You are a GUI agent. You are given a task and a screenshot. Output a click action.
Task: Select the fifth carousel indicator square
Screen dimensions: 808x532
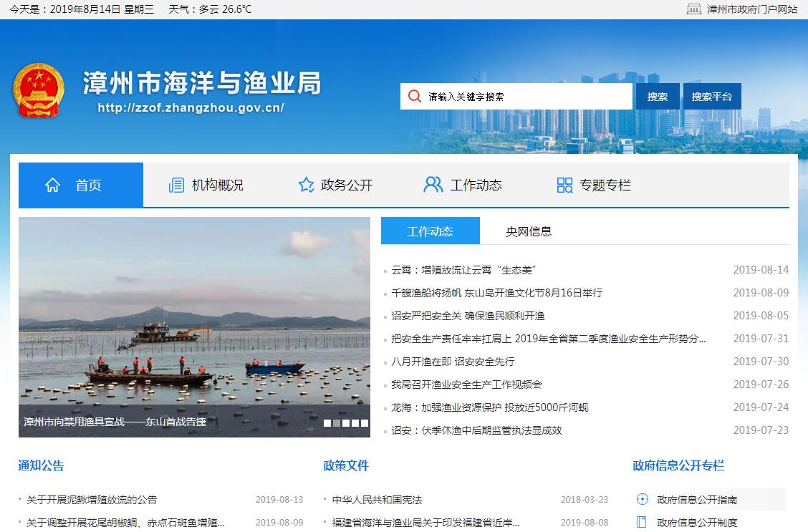click(x=365, y=423)
